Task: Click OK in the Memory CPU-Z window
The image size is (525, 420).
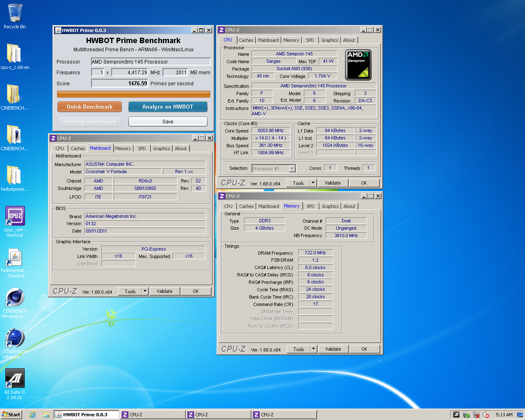Action: tap(364, 349)
